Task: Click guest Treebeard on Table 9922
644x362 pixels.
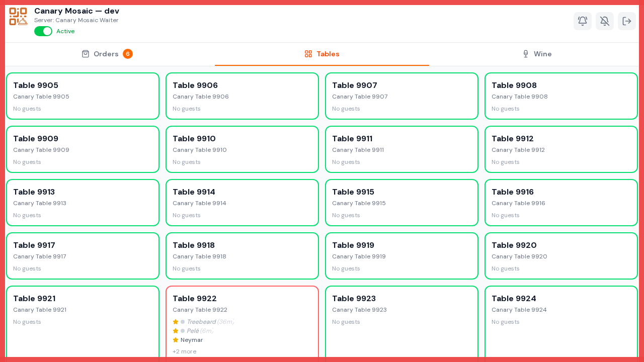Action: coord(201,322)
